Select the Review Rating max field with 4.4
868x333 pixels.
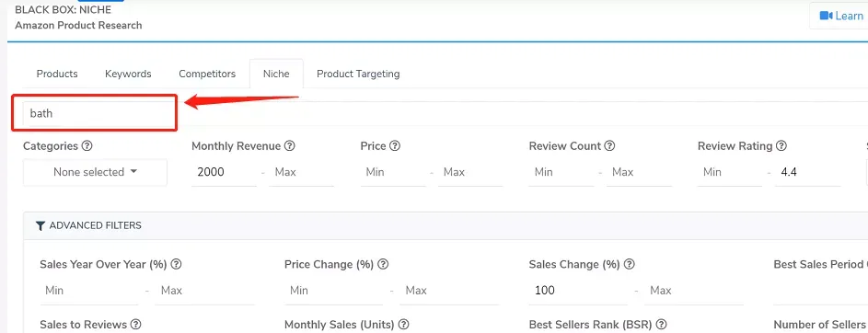[807, 173]
